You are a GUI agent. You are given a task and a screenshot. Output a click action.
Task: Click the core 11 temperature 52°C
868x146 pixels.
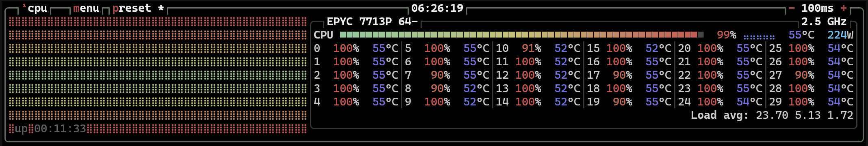pyautogui.click(x=567, y=62)
